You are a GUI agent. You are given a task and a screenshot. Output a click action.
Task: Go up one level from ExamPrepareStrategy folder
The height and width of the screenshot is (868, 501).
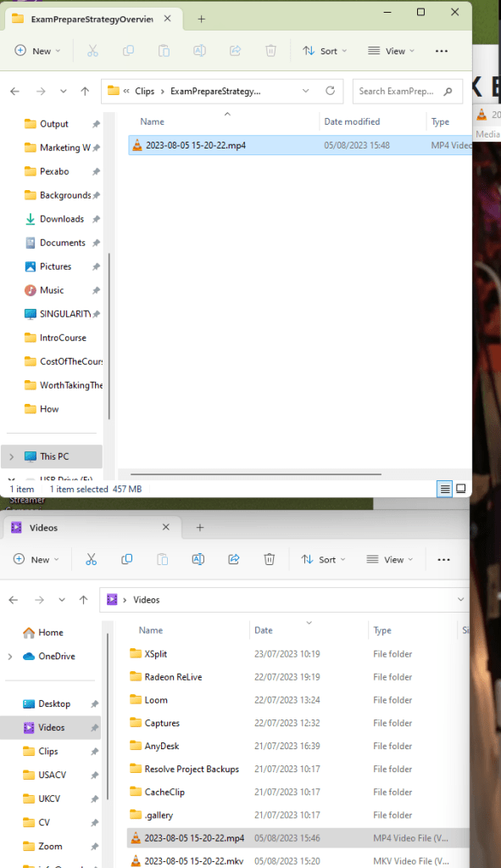pos(85,92)
